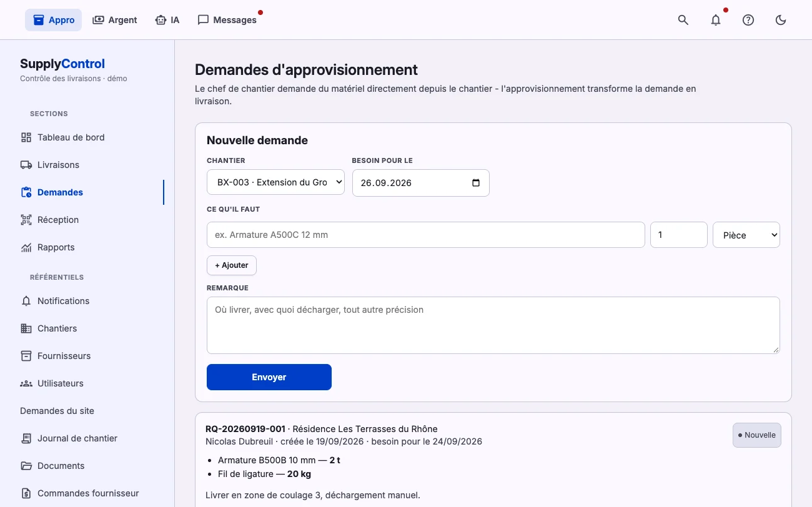Toggle dark mode with the moon icon
Viewport: 812px width, 507px height.
point(781,20)
